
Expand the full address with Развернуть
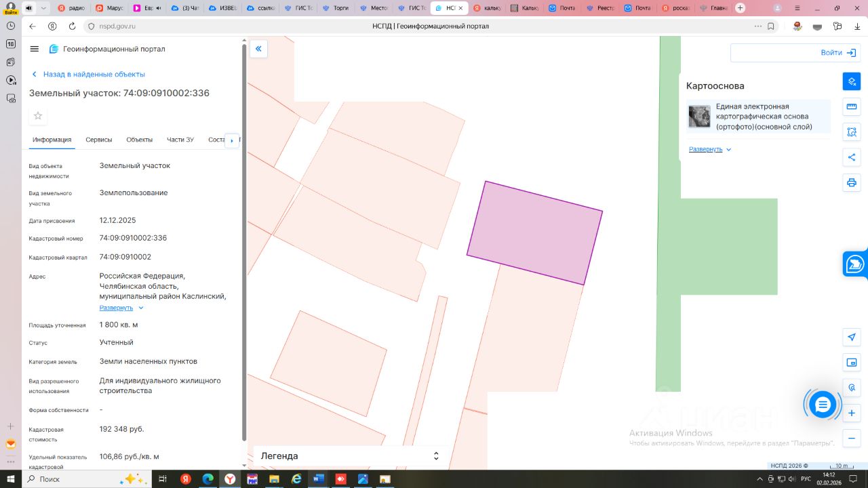point(121,308)
